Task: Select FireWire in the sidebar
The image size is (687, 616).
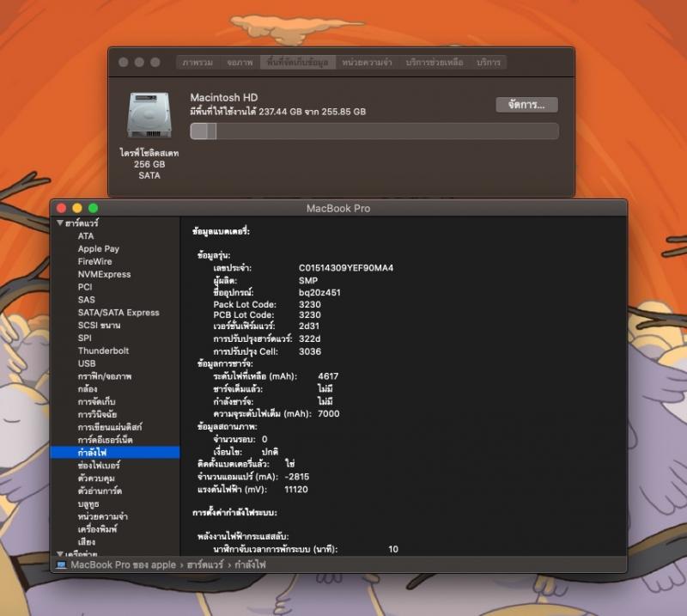Action: pos(95,261)
